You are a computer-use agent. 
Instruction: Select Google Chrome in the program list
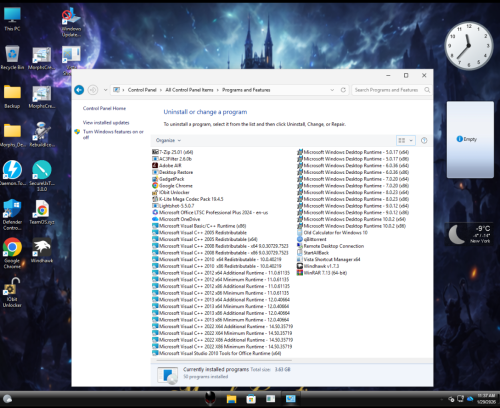click(172, 186)
